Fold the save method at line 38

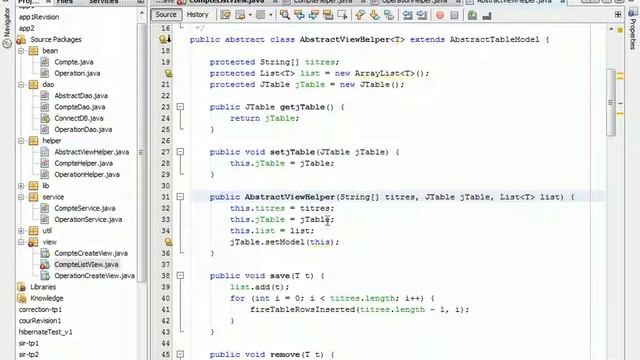[180, 276]
